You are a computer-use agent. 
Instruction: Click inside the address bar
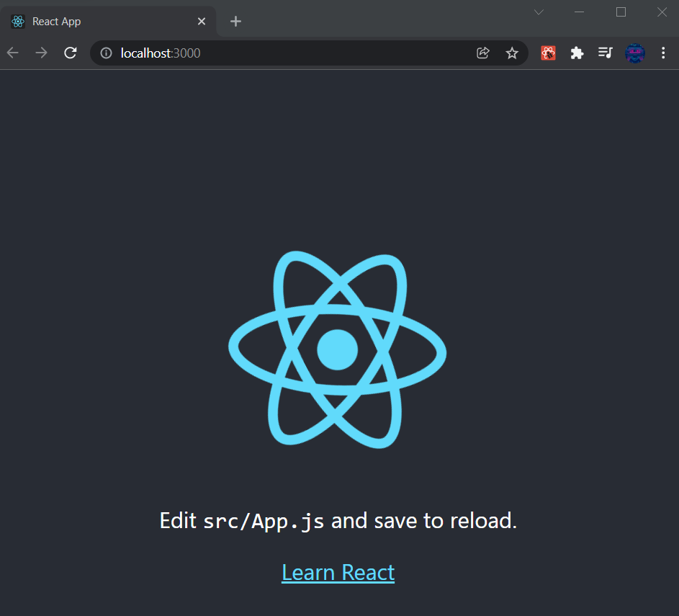coord(216,53)
